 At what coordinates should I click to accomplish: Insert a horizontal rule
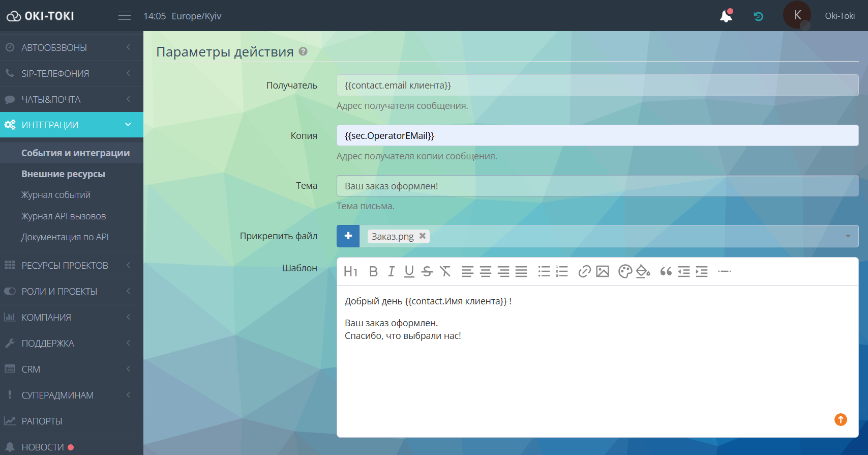pyautogui.click(x=724, y=272)
